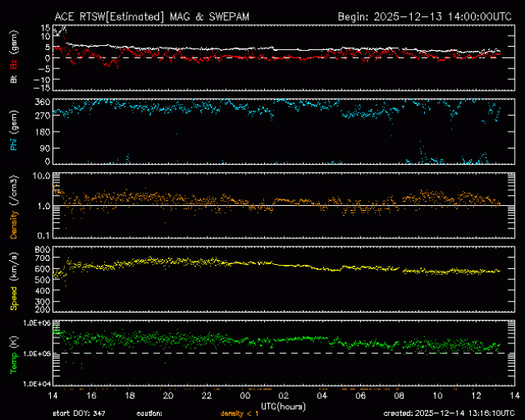Click the orange 'Density' axis label
Viewport: 525px width, 420px height.
click(x=14, y=225)
